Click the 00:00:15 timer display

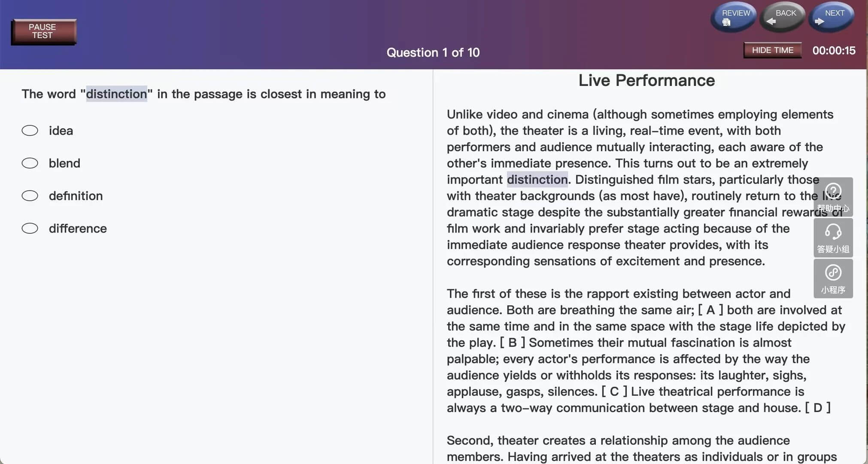(834, 51)
